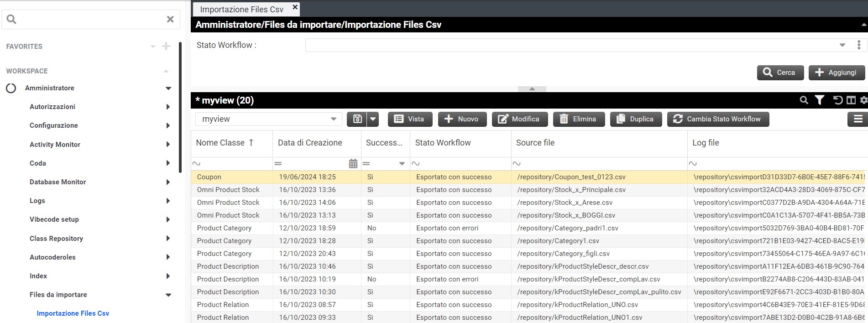Click the Cerca button
The image size is (868, 323).
click(x=780, y=73)
